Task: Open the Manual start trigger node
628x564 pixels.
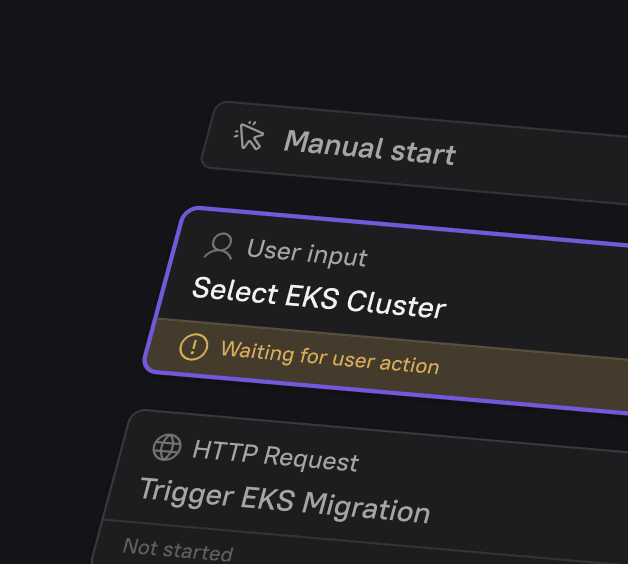Action: click(415, 153)
